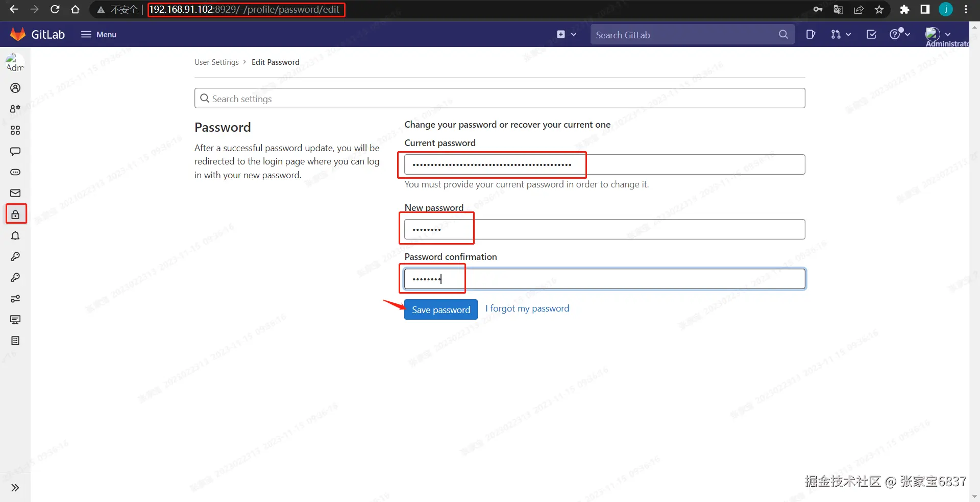Go back in the browser

click(14, 9)
